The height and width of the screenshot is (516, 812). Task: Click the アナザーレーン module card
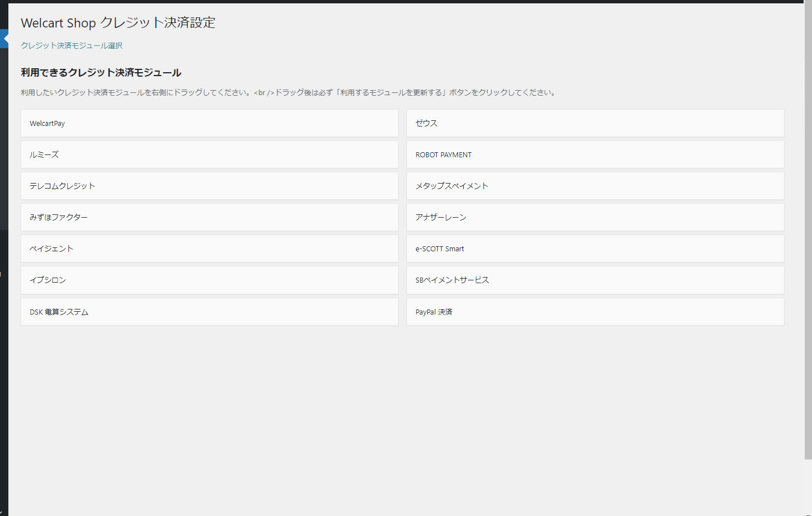(x=596, y=217)
